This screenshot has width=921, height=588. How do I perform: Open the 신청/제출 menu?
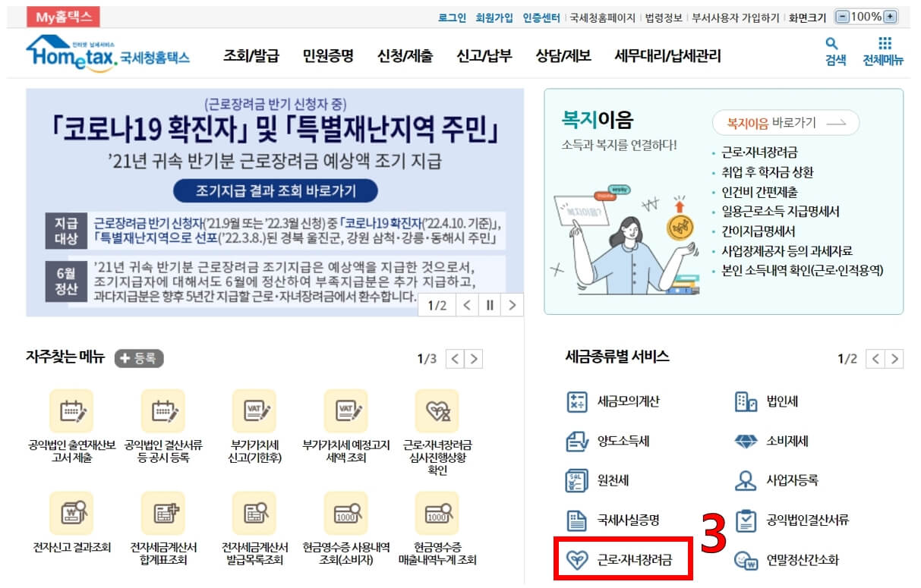click(405, 55)
